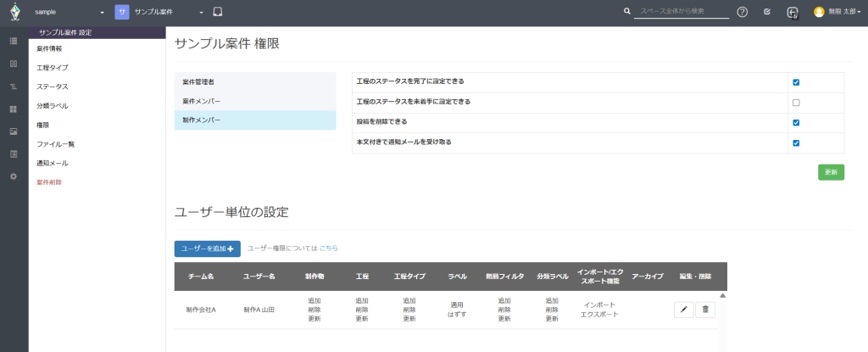Open the list view icon in left sidebar
Image resolution: width=868 pixels, height=352 pixels.
pos(14,41)
